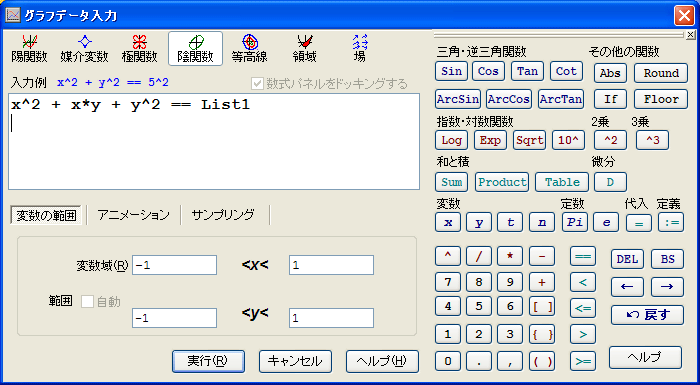This screenshot has width=700, height=385.
Task: Insert the Round function
Action: tap(661, 73)
